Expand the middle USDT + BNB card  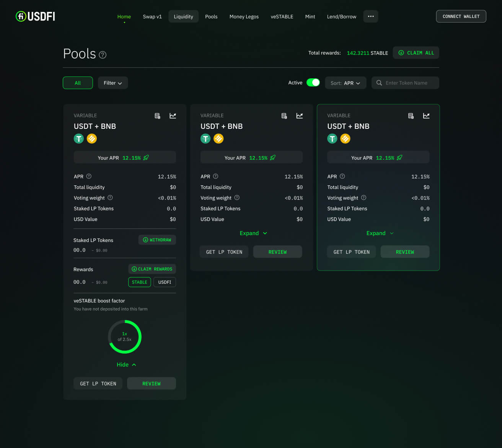point(253,233)
